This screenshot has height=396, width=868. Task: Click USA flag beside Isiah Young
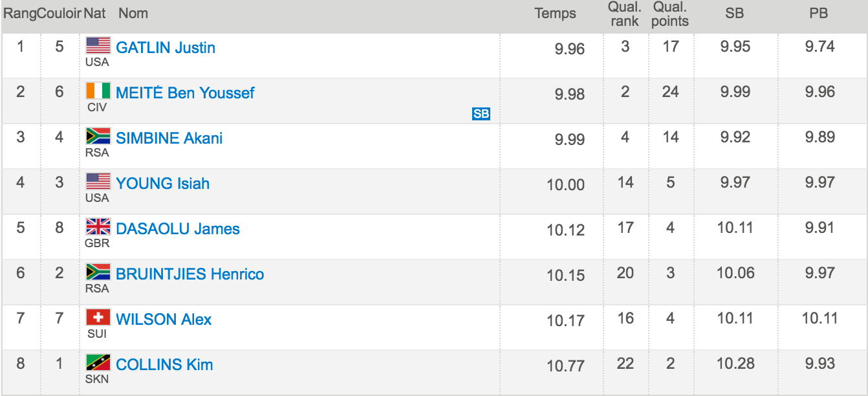coord(98,181)
